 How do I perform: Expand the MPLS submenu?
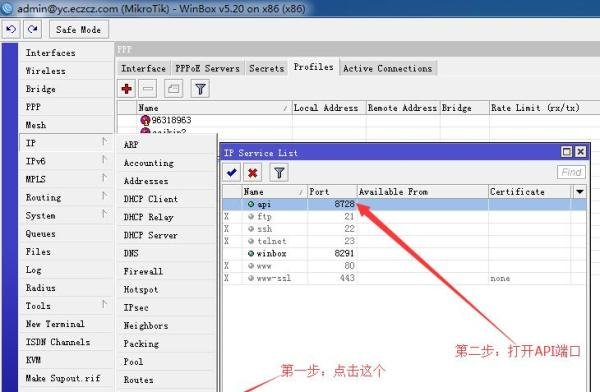click(66, 179)
